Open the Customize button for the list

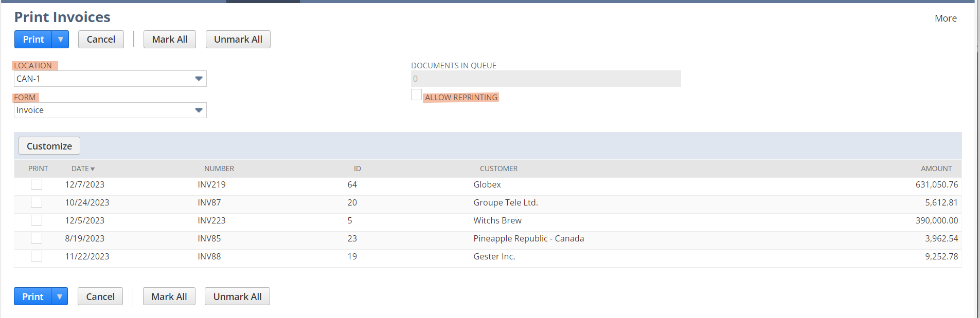pyautogui.click(x=49, y=146)
